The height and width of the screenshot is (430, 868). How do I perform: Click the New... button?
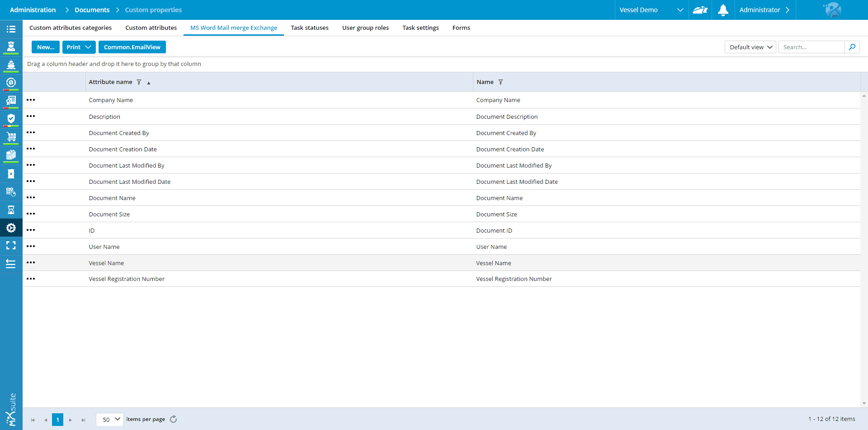point(46,47)
